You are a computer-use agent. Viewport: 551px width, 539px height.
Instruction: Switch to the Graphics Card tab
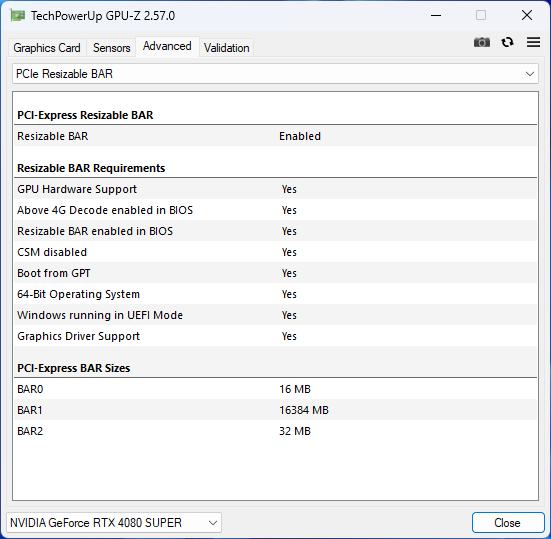pos(47,47)
